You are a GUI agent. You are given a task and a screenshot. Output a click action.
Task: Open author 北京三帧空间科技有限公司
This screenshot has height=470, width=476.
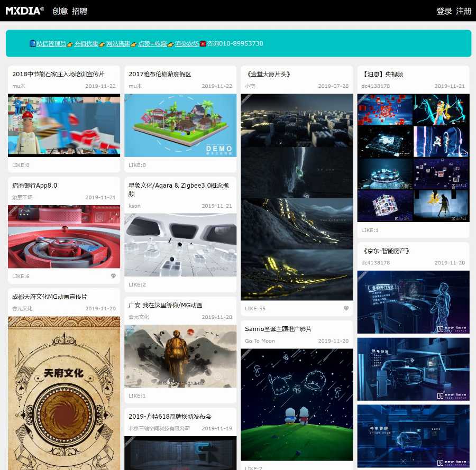tap(159, 428)
